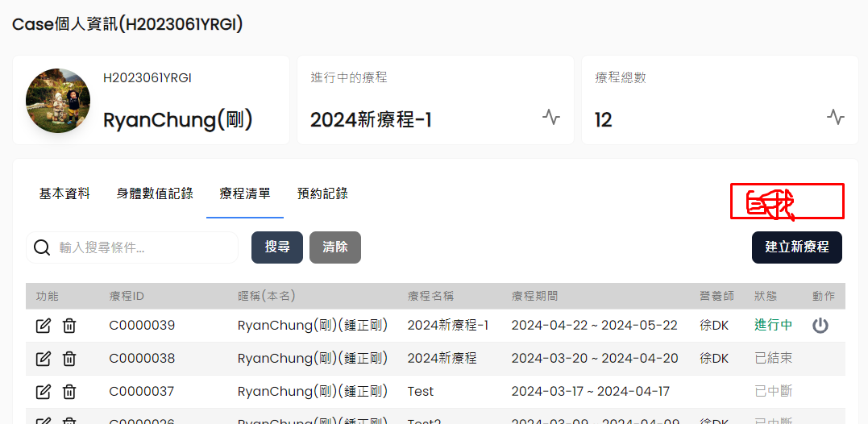Image resolution: width=868 pixels, height=424 pixels.
Task: Focus the 輸入搜尋條件 search field
Action: [x=145, y=247]
